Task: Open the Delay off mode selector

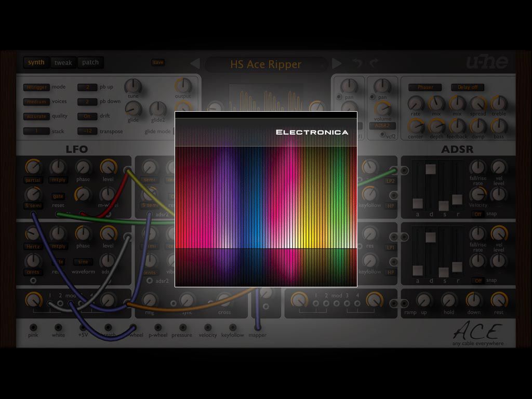Action: (468, 87)
